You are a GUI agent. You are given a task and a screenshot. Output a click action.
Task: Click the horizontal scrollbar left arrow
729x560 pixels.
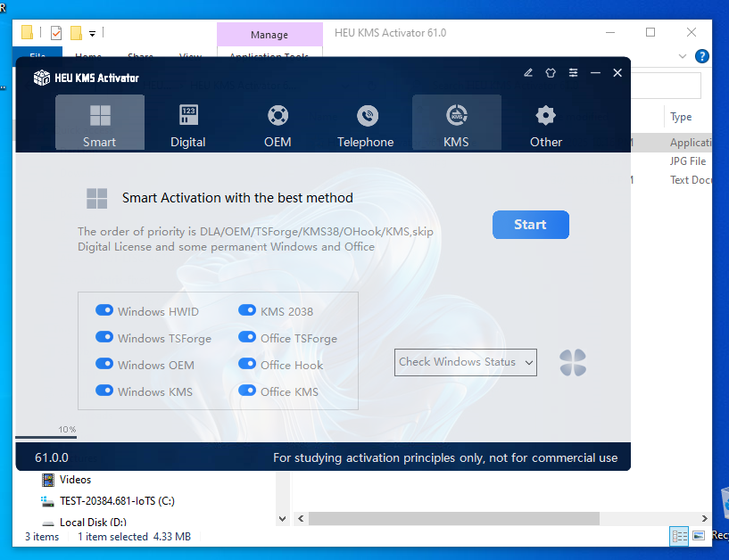pos(301,519)
